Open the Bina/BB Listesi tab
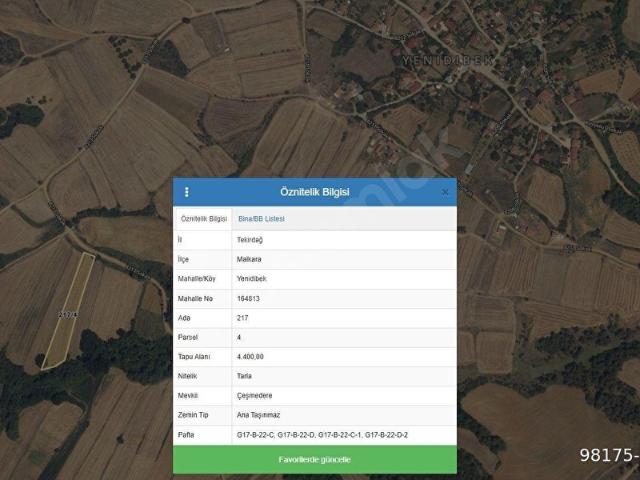 [x=261, y=219]
